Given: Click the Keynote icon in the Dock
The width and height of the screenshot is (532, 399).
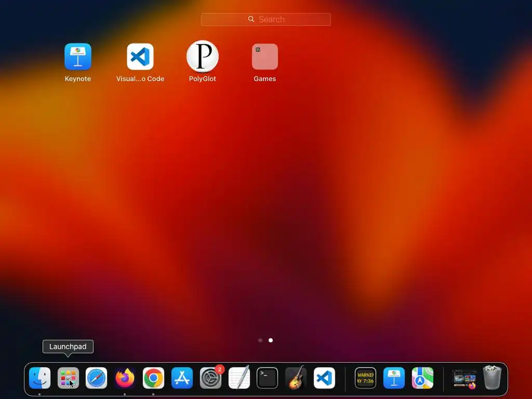Looking at the screenshot, I should tap(394, 378).
